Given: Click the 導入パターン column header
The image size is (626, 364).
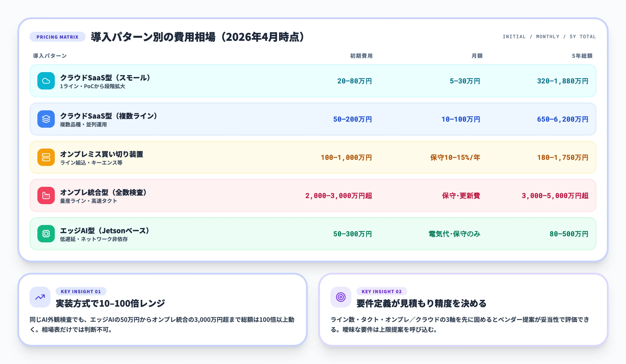Looking at the screenshot, I should [50, 56].
